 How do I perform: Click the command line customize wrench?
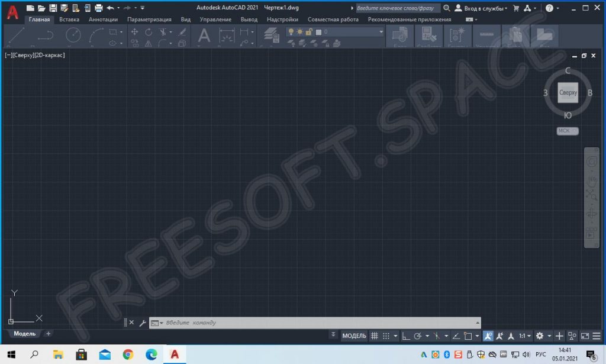[142, 323]
